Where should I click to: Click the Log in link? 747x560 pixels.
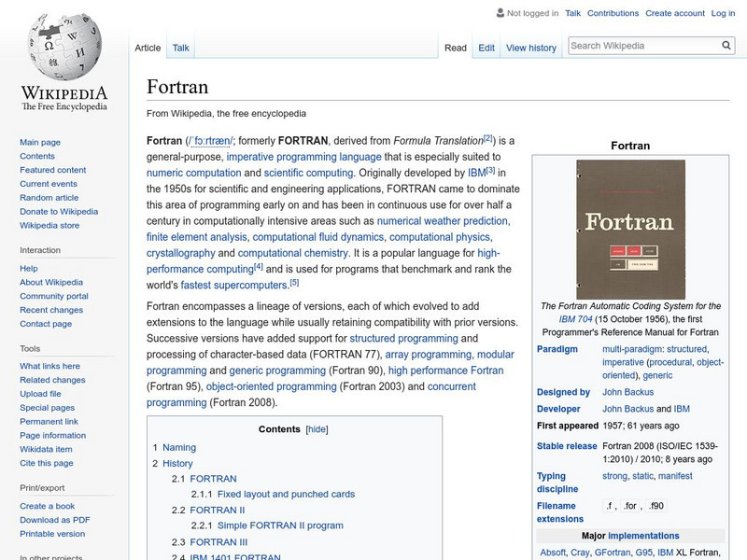tap(723, 13)
